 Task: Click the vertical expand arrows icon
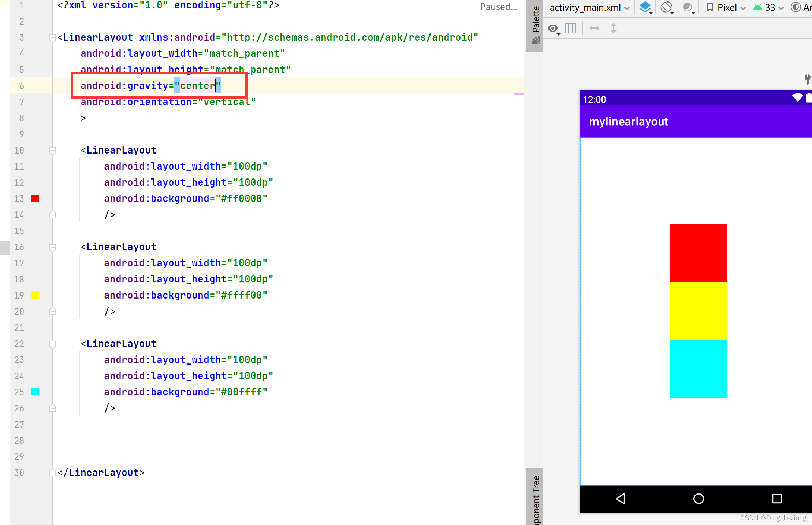point(614,28)
